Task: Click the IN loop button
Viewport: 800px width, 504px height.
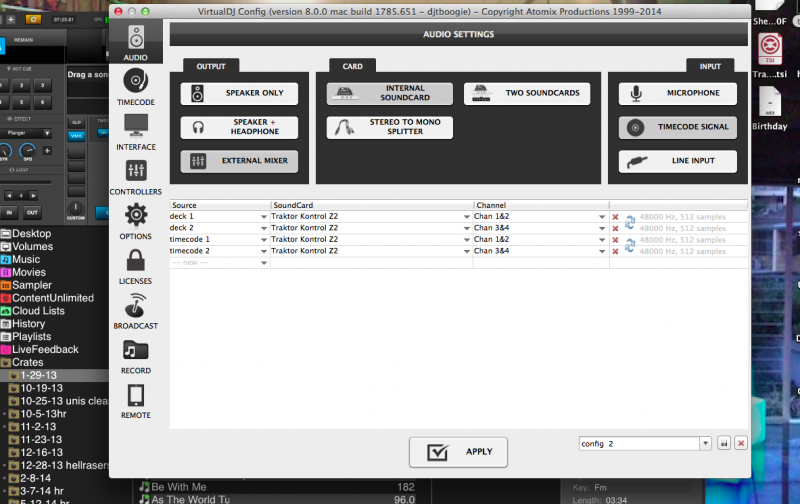Action: 9,212
